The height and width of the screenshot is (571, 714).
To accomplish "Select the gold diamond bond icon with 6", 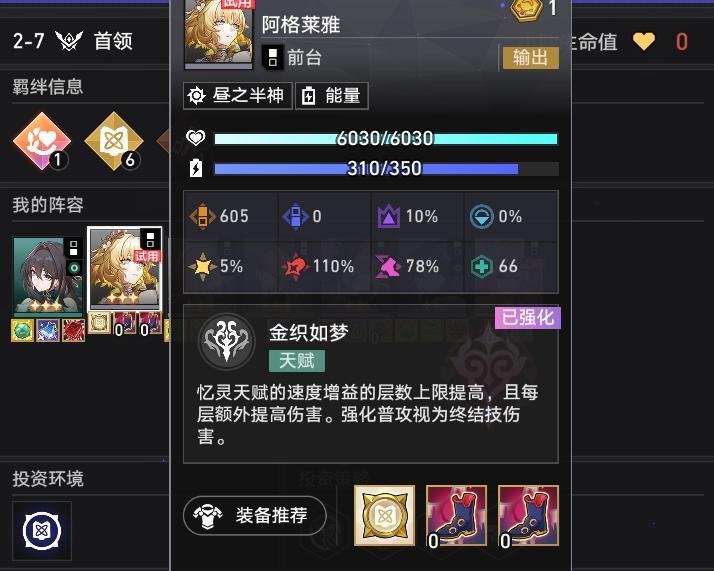I will tap(114, 141).
